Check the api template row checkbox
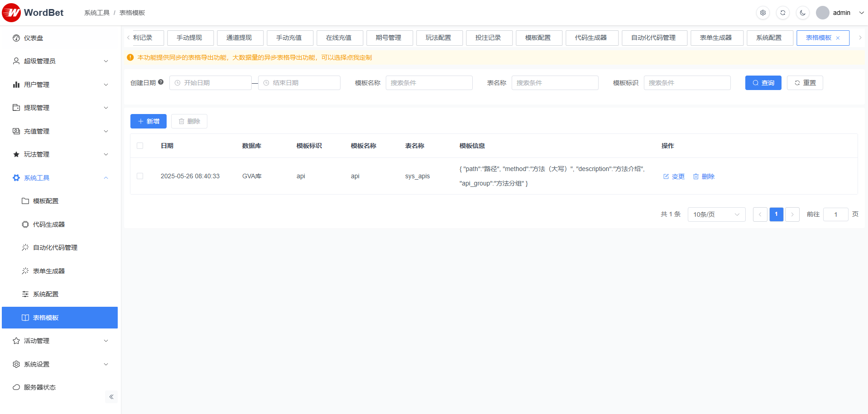Viewport: 868px width, 414px height. pyautogui.click(x=140, y=176)
